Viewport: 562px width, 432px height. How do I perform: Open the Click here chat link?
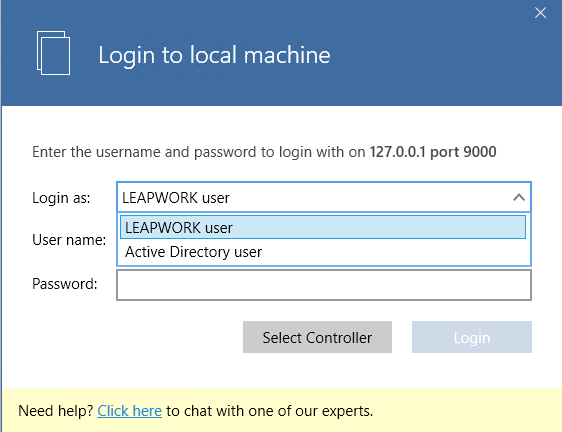click(x=129, y=411)
